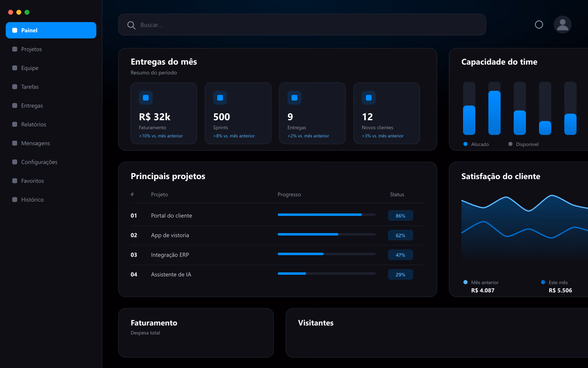This screenshot has width=588, height=368.
Task: Click the magnifier search icon
Action: (131, 25)
